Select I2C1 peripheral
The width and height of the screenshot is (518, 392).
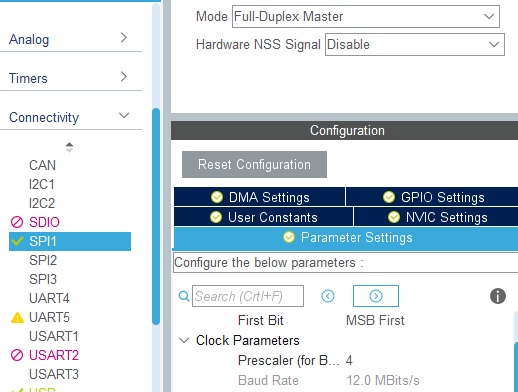pos(42,184)
